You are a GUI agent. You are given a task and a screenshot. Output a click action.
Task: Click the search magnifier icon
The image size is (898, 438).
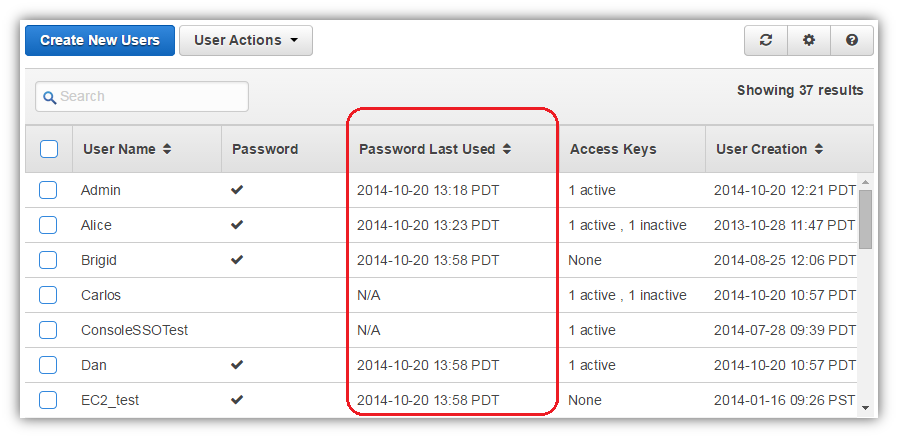50,97
